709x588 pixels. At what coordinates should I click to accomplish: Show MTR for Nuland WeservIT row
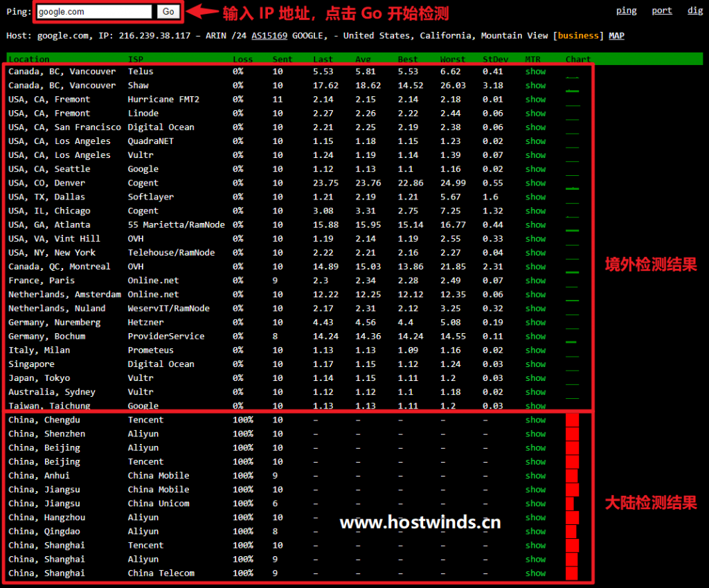tap(535, 308)
